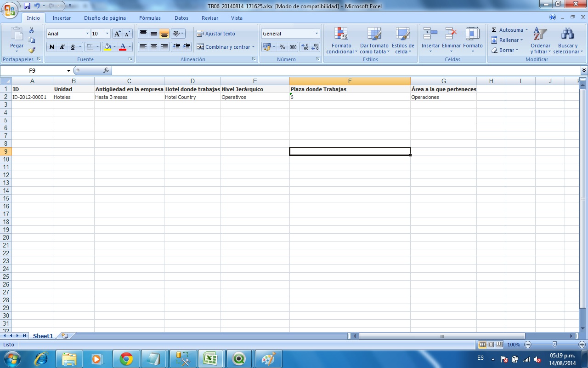This screenshot has width=588, height=368.
Task: Apply percent style
Action: point(282,47)
